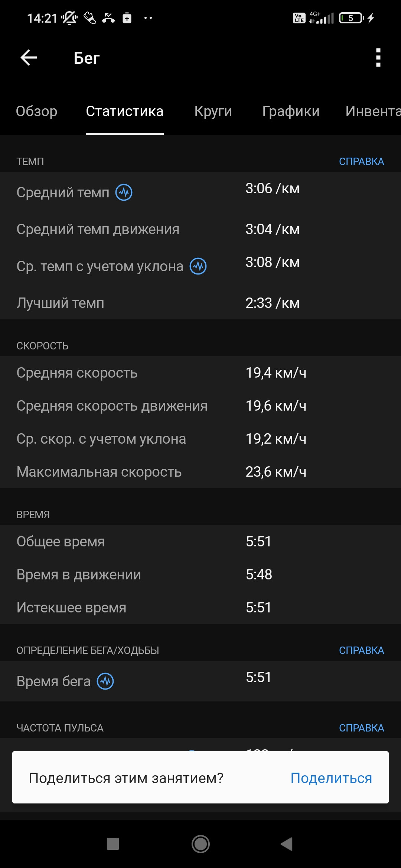The width and height of the screenshot is (401, 868).
Task: Select the active Статистика tab
Action: pyautogui.click(x=125, y=111)
